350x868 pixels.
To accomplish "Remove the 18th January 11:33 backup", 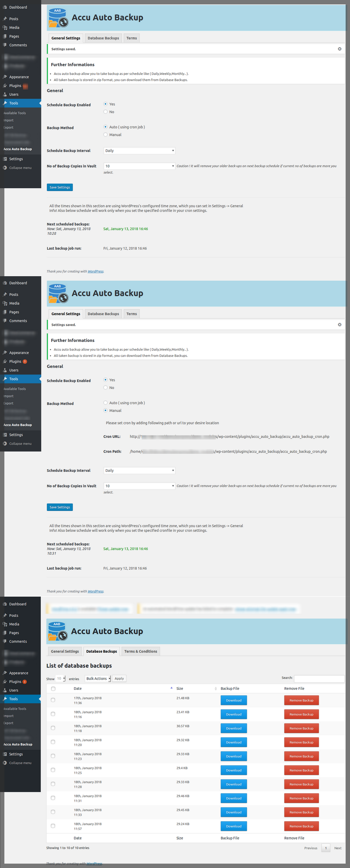I will pyautogui.click(x=301, y=812).
